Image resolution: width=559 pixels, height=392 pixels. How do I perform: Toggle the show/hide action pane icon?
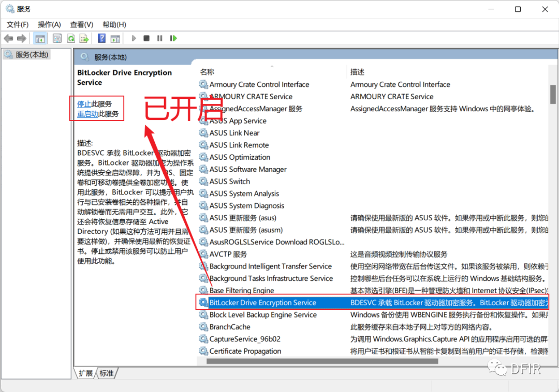(115, 38)
